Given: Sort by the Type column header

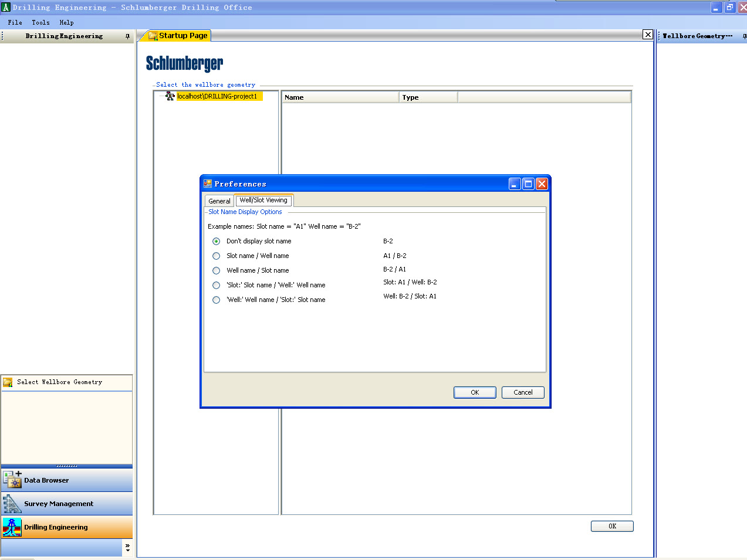Looking at the screenshot, I should pyautogui.click(x=428, y=97).
